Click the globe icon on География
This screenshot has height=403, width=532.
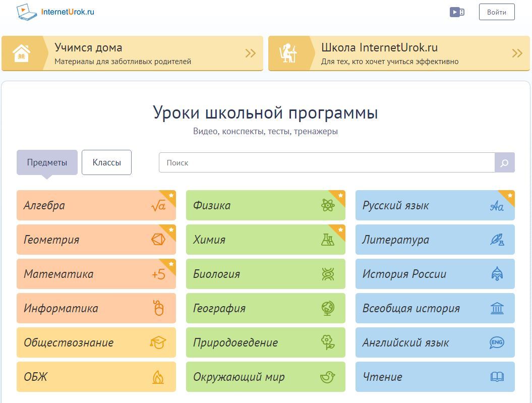point(328,309)
